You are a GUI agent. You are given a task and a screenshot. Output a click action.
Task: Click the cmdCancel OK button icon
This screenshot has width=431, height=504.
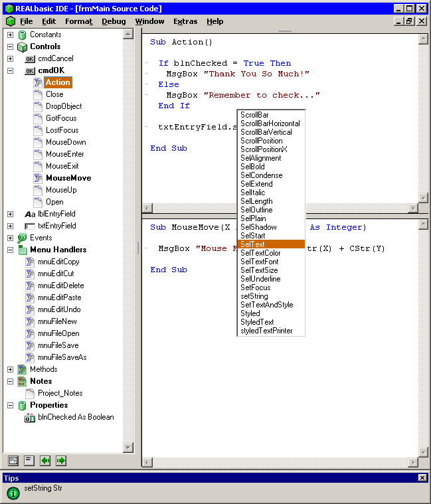point(30,59)
